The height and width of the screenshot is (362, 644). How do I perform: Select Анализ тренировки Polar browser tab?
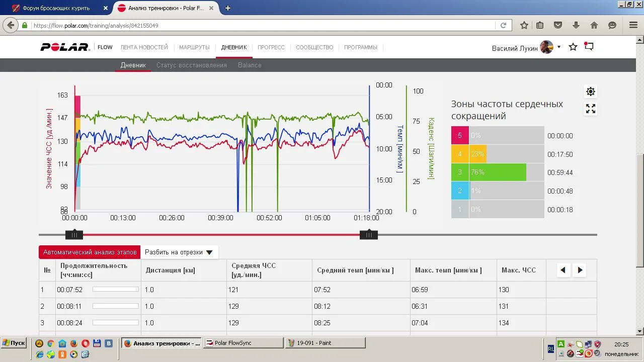click(166, 8)
